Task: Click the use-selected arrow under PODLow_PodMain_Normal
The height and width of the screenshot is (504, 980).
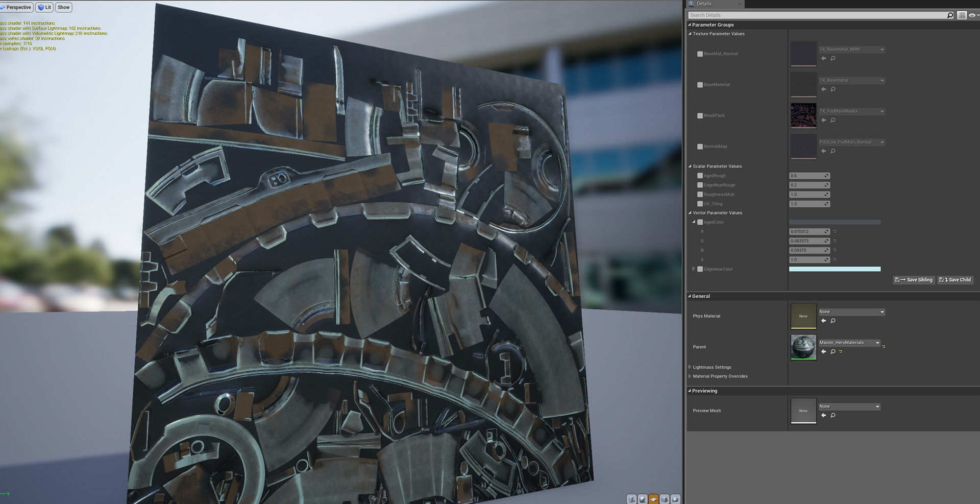Action: tap(823, 151)
